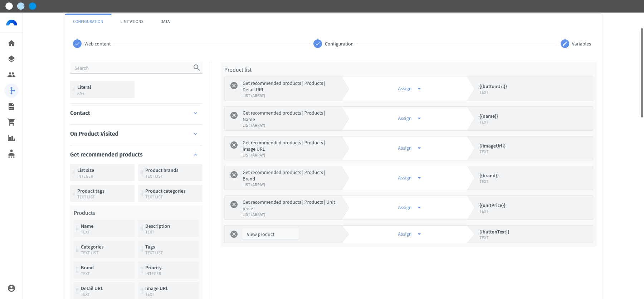The image size is (644, 299).
Task: Select the Detail URL TEXT item
Action: (104, 291)
